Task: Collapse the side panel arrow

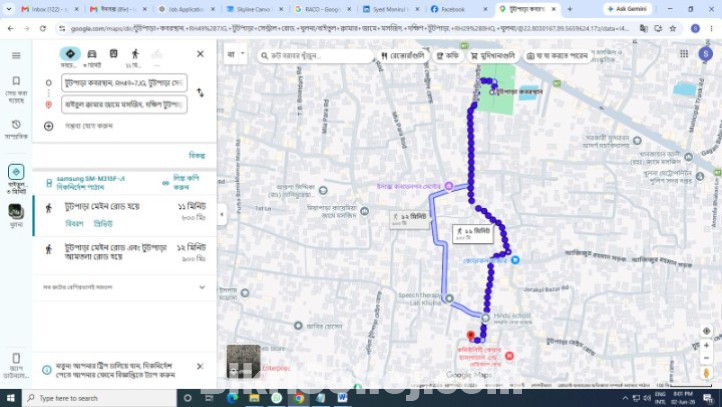Action: tap(222, 214)
